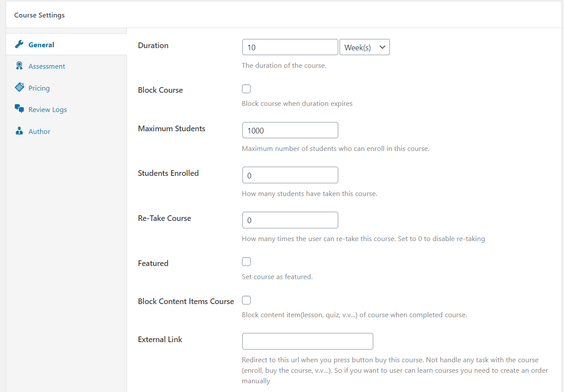The image size is (564, 392).
Task: Click 'The duration of the course.' description
Action: coord(284,66)
